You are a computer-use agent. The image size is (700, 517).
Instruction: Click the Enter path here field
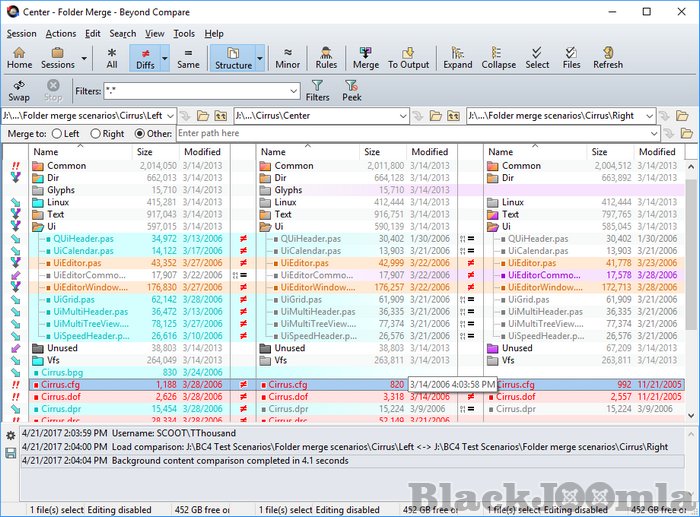point(415,134)
